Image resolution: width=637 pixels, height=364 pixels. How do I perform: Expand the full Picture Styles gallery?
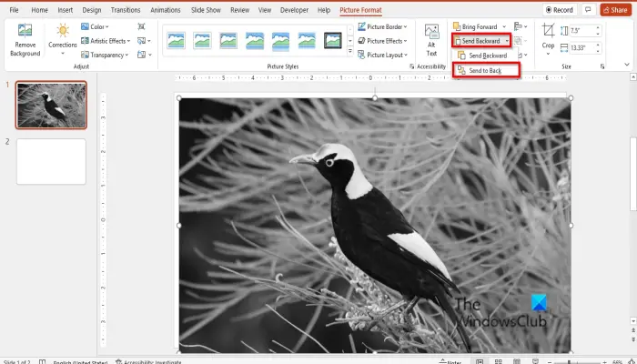350,52
